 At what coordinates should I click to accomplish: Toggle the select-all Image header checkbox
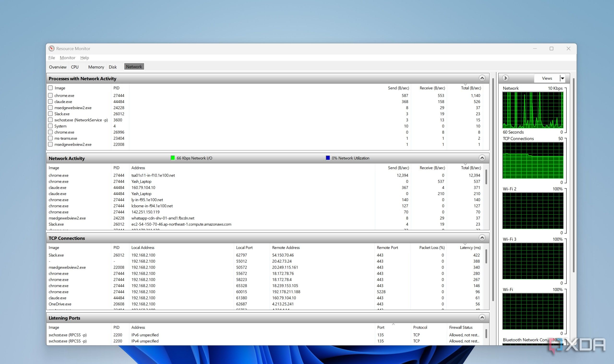click(x=50, y=87)
